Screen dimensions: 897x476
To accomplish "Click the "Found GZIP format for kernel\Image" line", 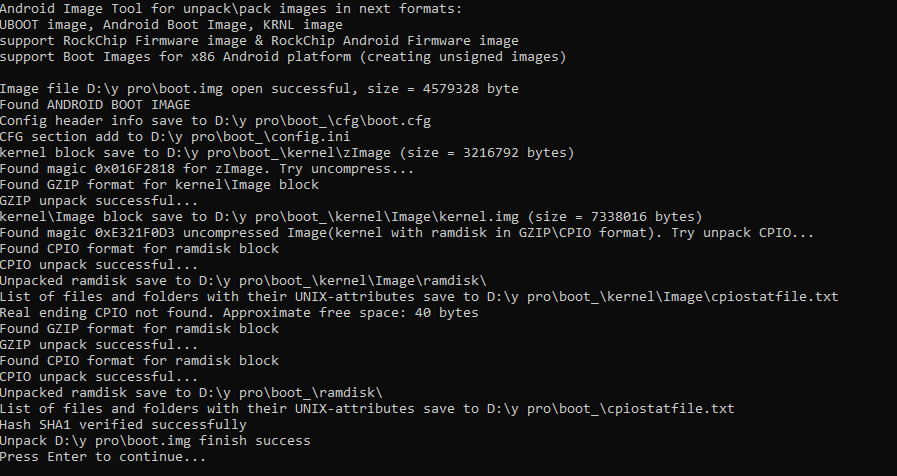I will [159, 184].
